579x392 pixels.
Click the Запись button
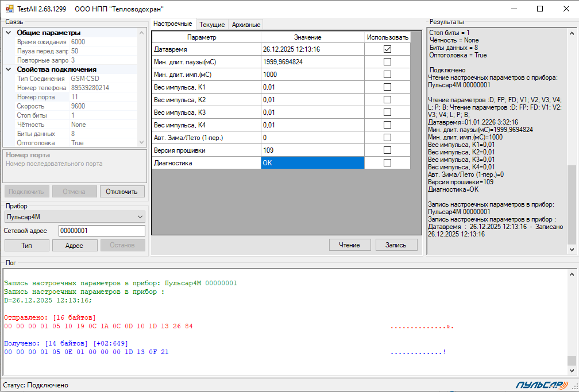click(396, 245)
